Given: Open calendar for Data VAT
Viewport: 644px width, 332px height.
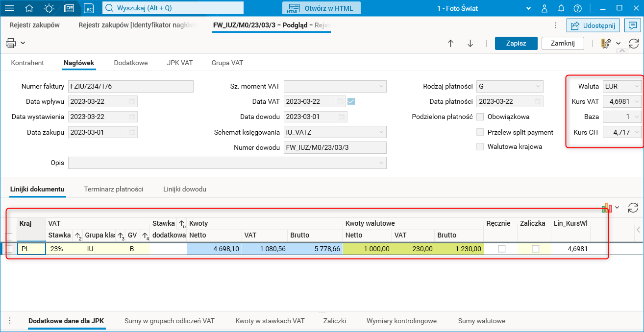Looking at the screenshot, I should click(x=341, y=101).
